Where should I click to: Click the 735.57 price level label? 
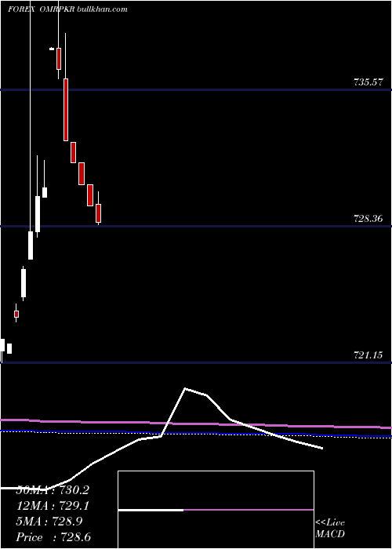tap(368, 82)
